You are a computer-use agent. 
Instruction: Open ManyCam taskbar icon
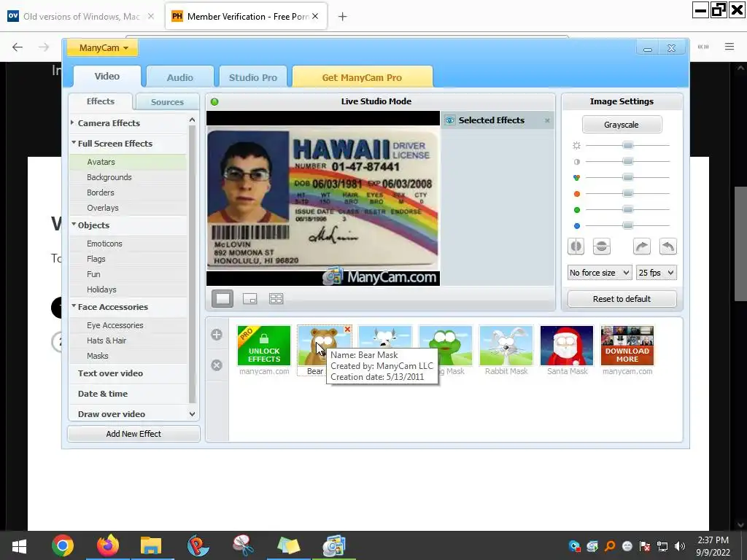tap(333, 545)
